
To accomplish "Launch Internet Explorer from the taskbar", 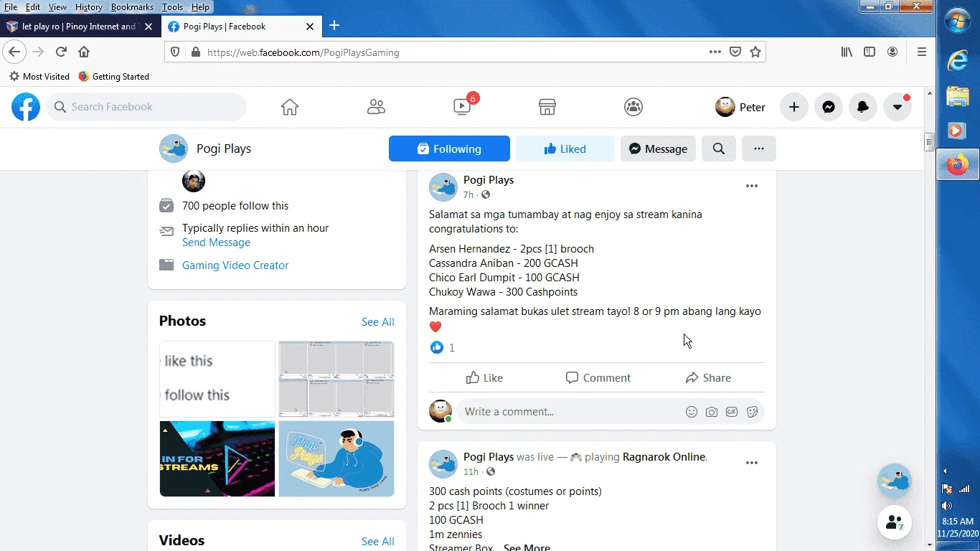I will pyautogui.click(x=958, y=61).
